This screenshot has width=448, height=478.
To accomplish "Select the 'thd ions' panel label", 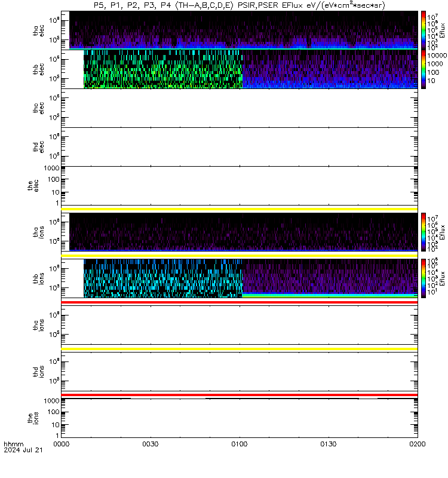I will tap(38, 372).
